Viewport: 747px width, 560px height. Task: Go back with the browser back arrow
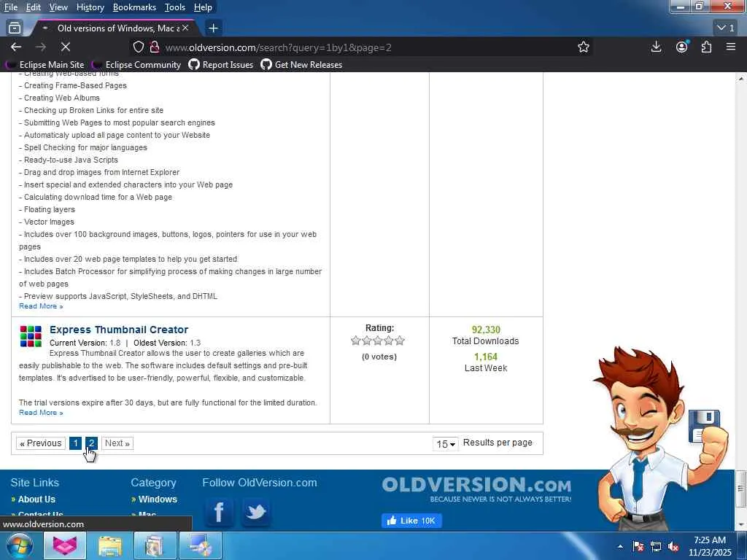coord(16,47)
